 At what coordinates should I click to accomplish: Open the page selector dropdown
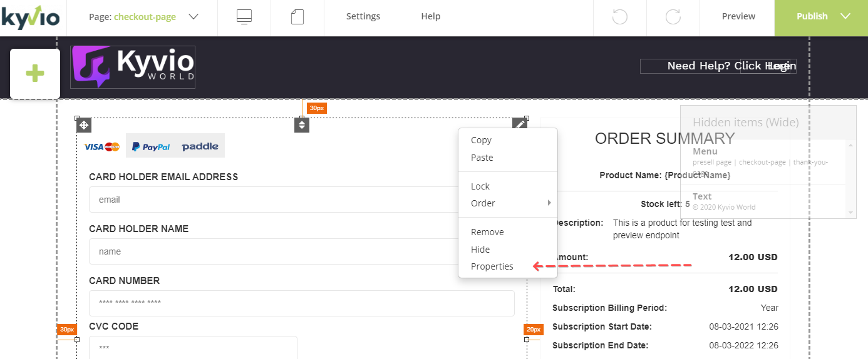click(x=193, y=17)
